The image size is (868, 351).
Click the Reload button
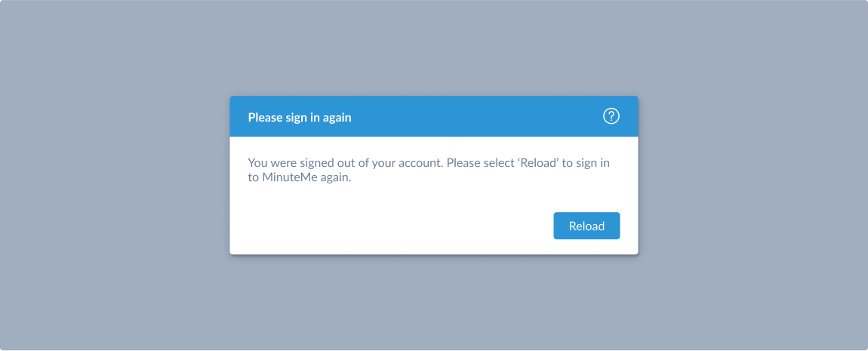(x=586, y=226)
